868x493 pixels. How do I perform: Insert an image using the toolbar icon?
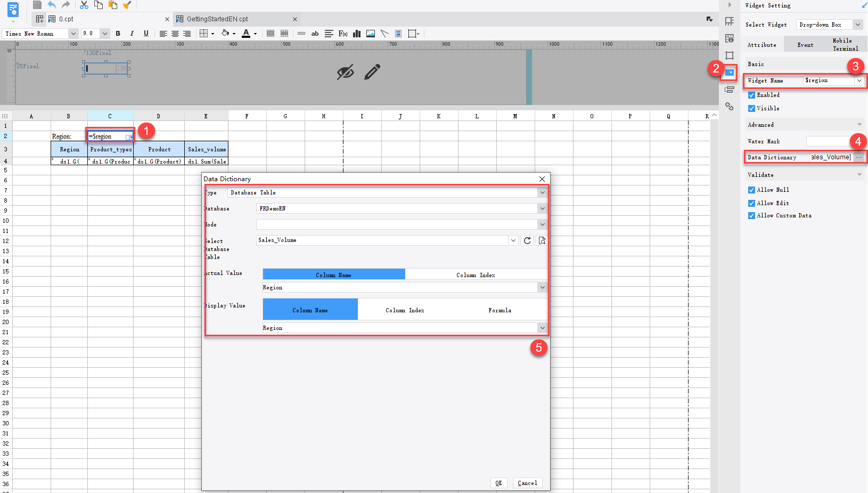click(370, 33)
